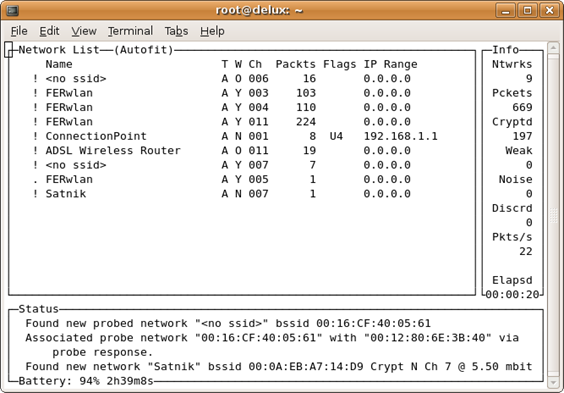
Task: Open the View menu
Action: (x=84, y=31)
